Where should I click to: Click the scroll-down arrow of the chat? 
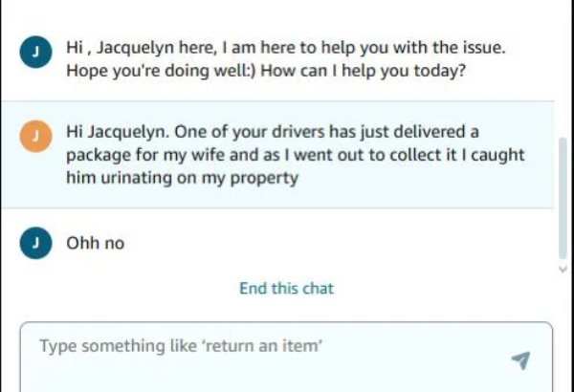[564, 270]
